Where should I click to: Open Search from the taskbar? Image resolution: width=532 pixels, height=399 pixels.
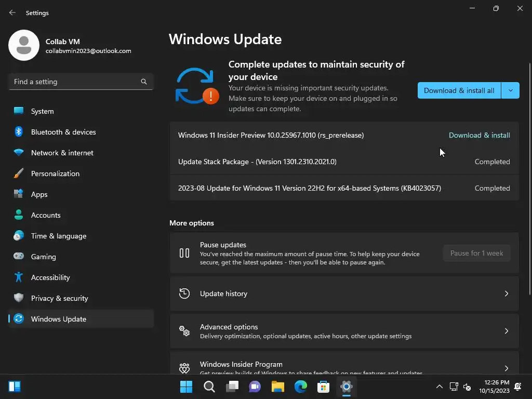point(209,387)
